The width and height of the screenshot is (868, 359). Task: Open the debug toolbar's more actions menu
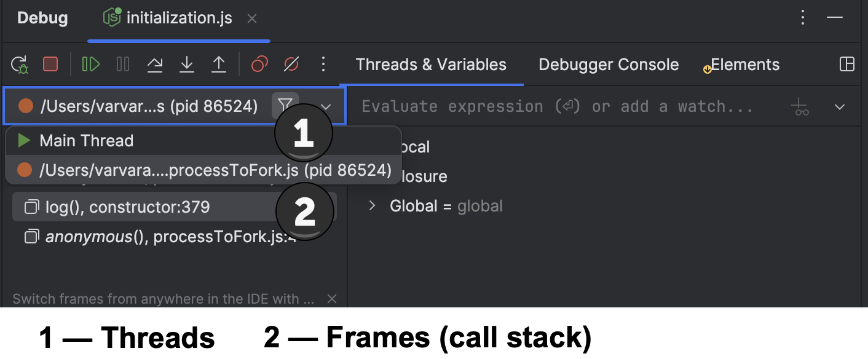point(323,64)
